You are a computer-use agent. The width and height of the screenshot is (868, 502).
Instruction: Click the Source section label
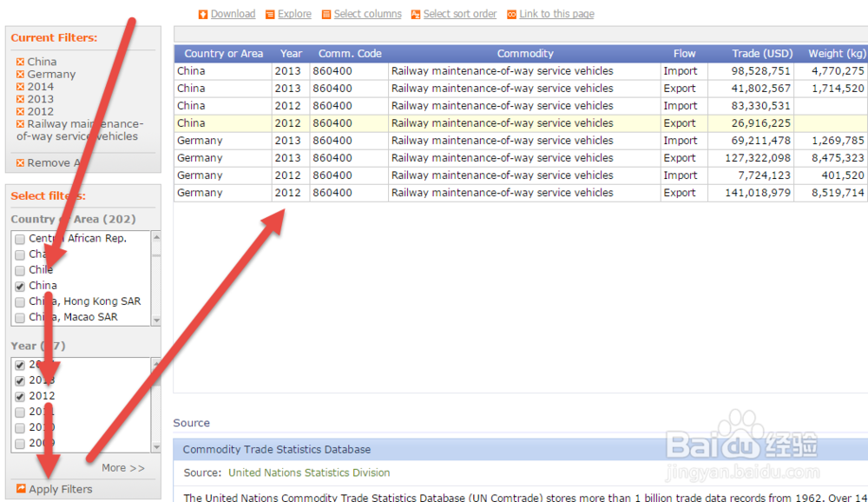[192, 423]
